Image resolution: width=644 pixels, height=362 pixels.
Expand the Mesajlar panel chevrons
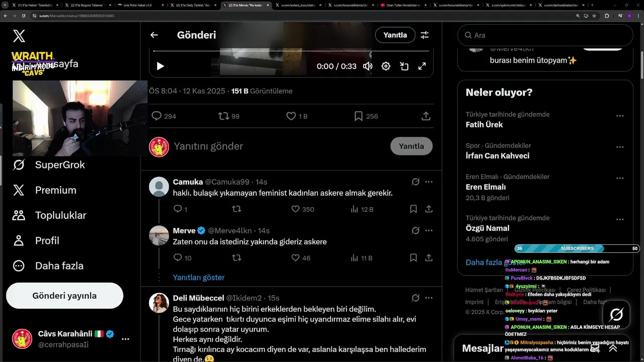tap(613, 348)
